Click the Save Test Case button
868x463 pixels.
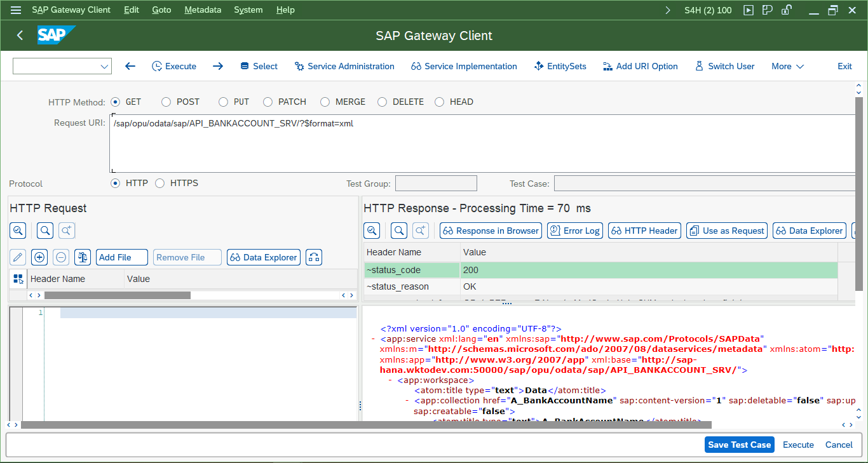coord(739,445)
